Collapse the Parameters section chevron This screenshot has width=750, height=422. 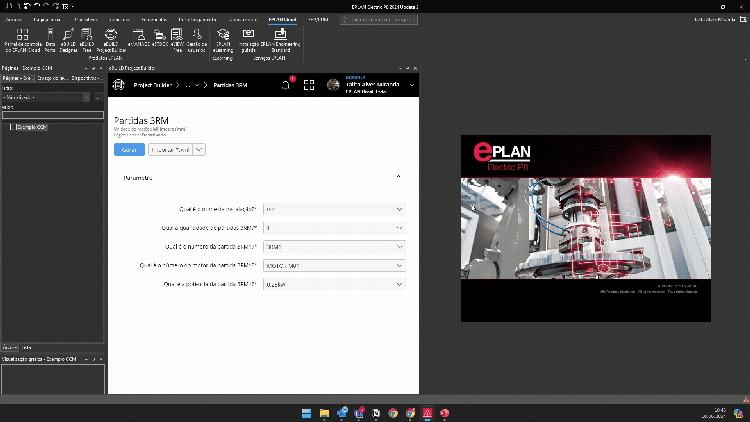398,177
